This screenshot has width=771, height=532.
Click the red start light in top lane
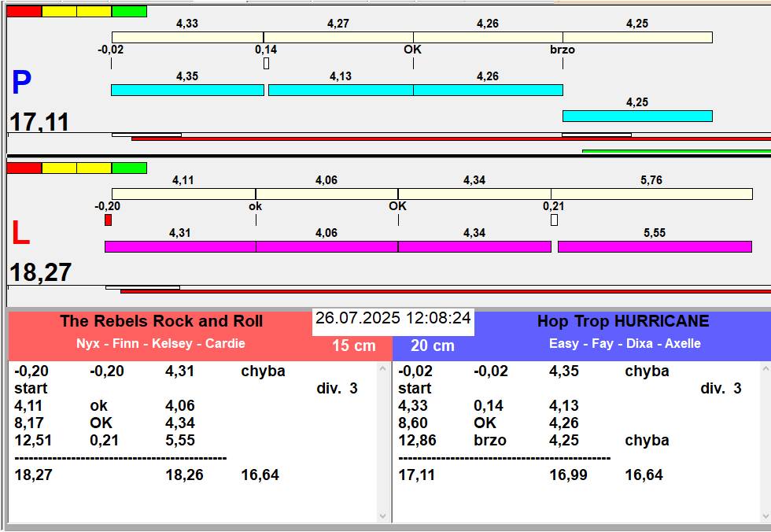pyautogui.click(x=24, y=11)
